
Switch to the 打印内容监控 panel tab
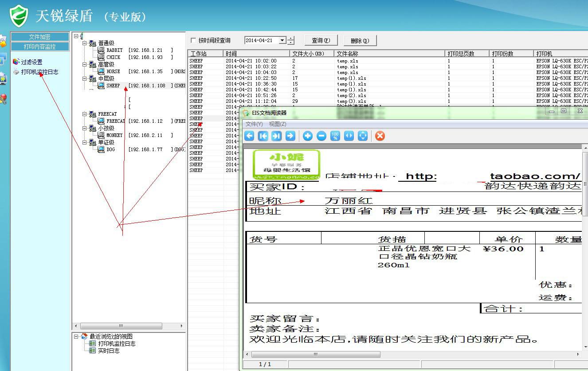click(40, 46)
